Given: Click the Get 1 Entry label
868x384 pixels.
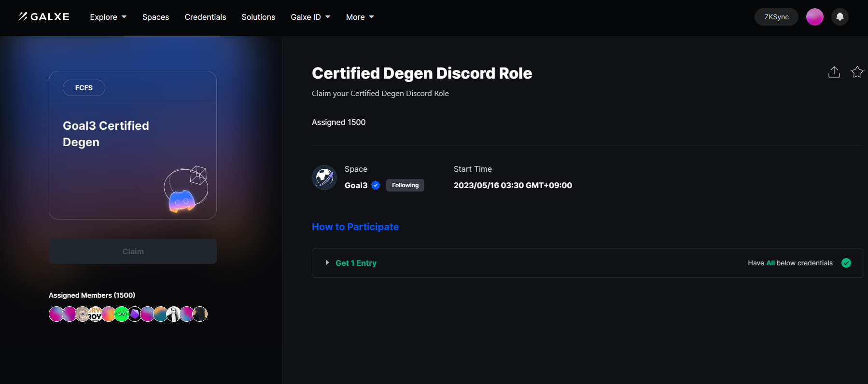Looking at the screenshot, I should [x=356, y=263].
